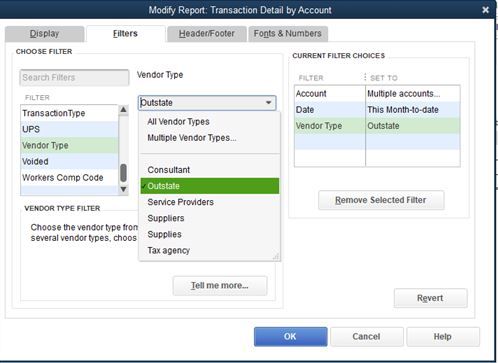498x363 pixels.
Task: Open the Fonts & Numbers tab
Action: 288,34
